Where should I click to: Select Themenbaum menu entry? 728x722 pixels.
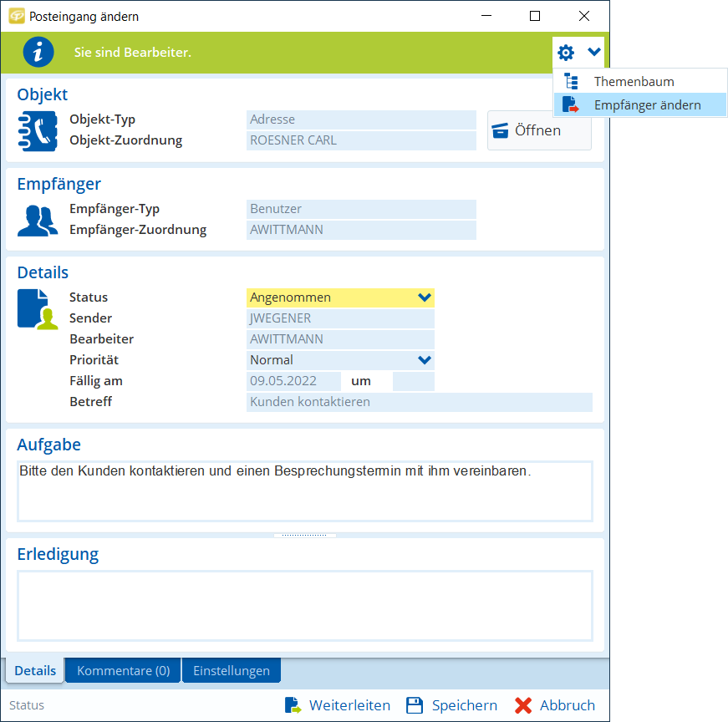click(x=634, y=82)
